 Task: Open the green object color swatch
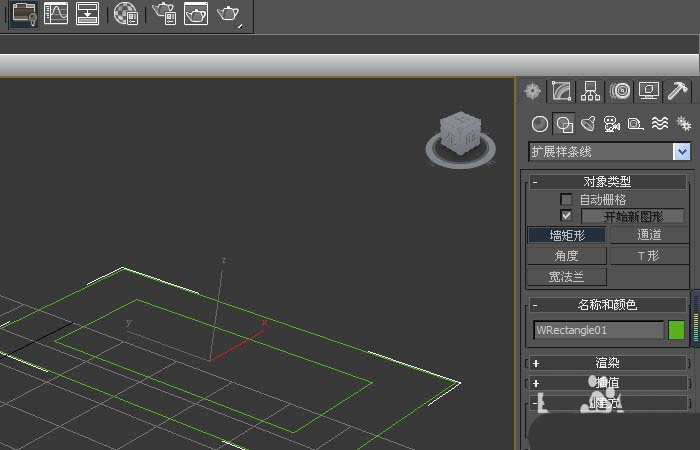pyautogui.click(x=676, y=330)
